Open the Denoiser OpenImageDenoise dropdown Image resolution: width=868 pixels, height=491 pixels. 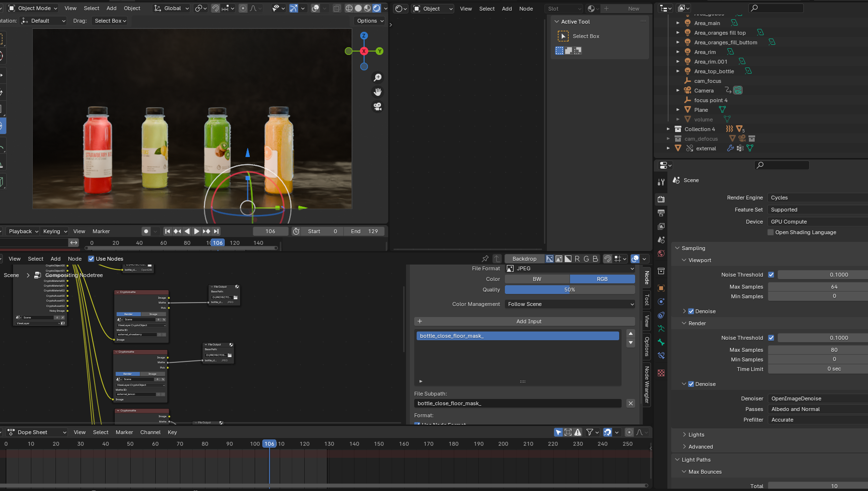[x=818, y=398]
